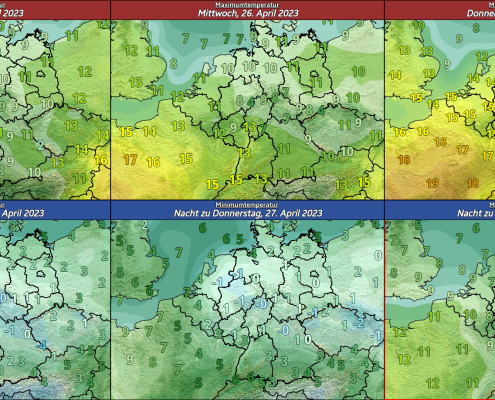
Task: Click the cut-off red '2023' header at left
Action: coord(12,13)
